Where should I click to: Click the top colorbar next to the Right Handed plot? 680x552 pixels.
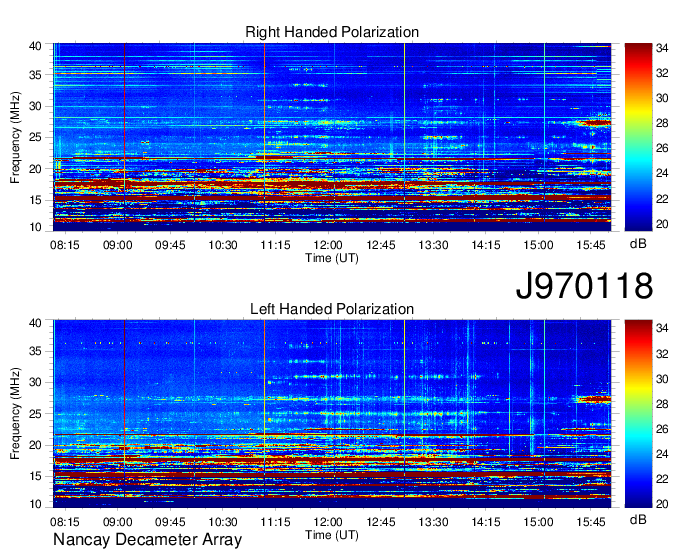pos(638,137)
